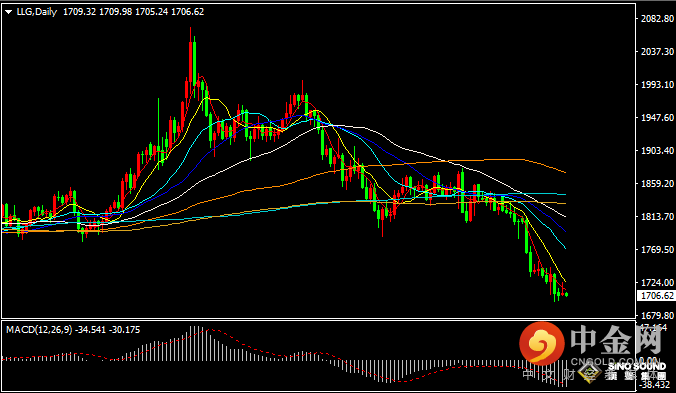Image resolution: width=676 pixels, height=393 pixels.
Task: Click price scale value 1679.80
Action: (x=657, y=316)
